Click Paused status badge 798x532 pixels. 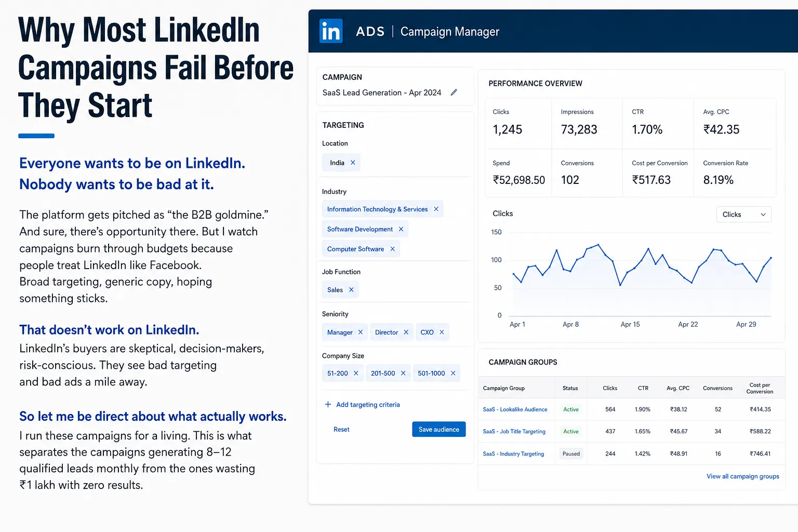click(571, 454)
